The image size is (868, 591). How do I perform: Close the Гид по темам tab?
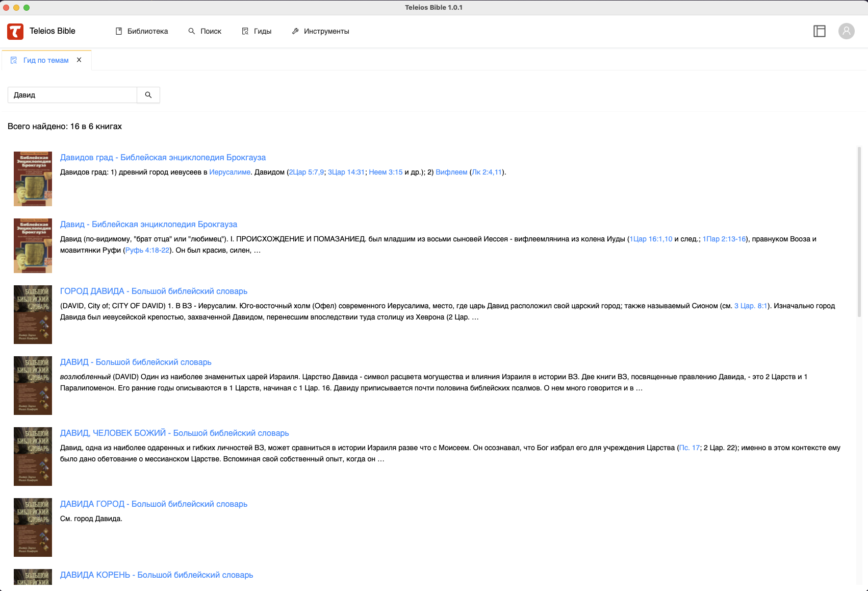[79, 60]
